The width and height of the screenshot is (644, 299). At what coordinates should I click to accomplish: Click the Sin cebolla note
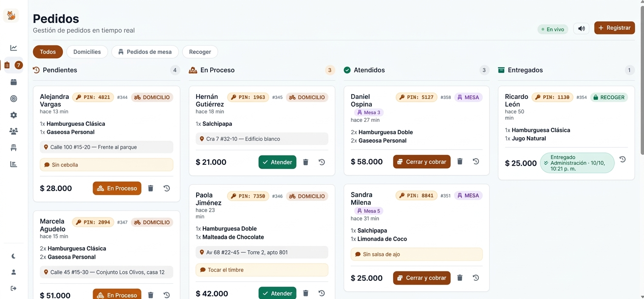[x=107, y=165]
